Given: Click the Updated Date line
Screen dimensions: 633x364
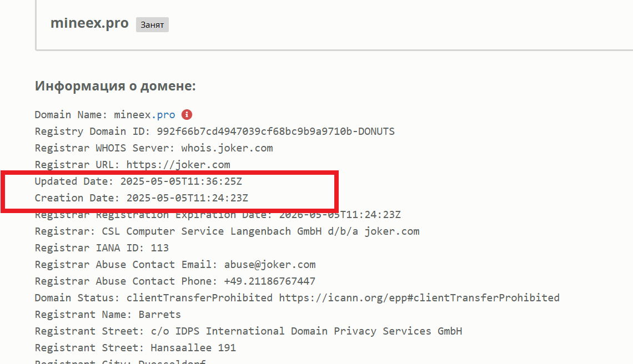Looking at the screenshot, I should point(138,181).
